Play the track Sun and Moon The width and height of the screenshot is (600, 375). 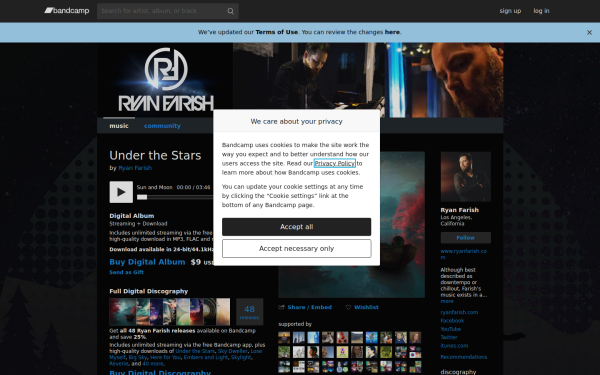[121, 192]
